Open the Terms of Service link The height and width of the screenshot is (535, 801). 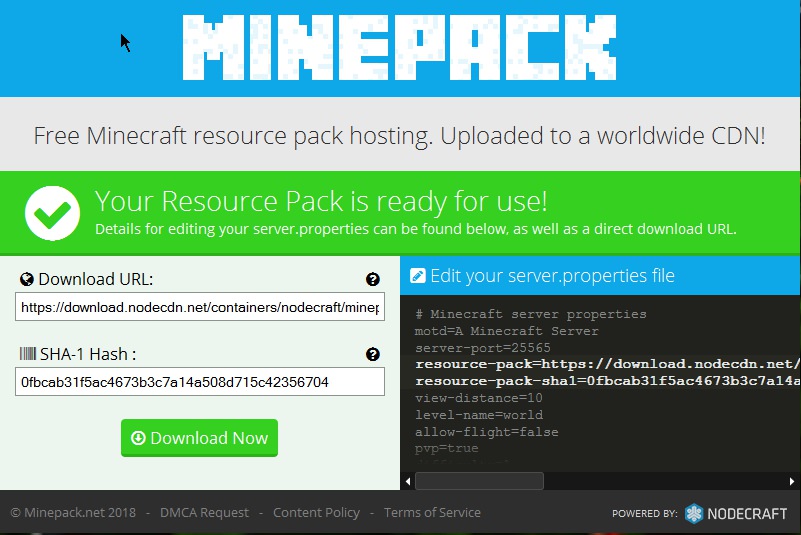click(x=432, y=513)
